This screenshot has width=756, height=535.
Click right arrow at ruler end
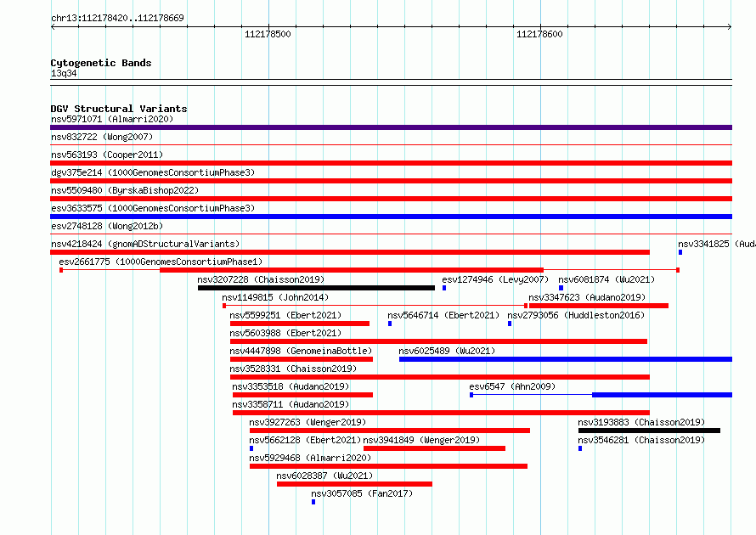[x=730, y=27]
